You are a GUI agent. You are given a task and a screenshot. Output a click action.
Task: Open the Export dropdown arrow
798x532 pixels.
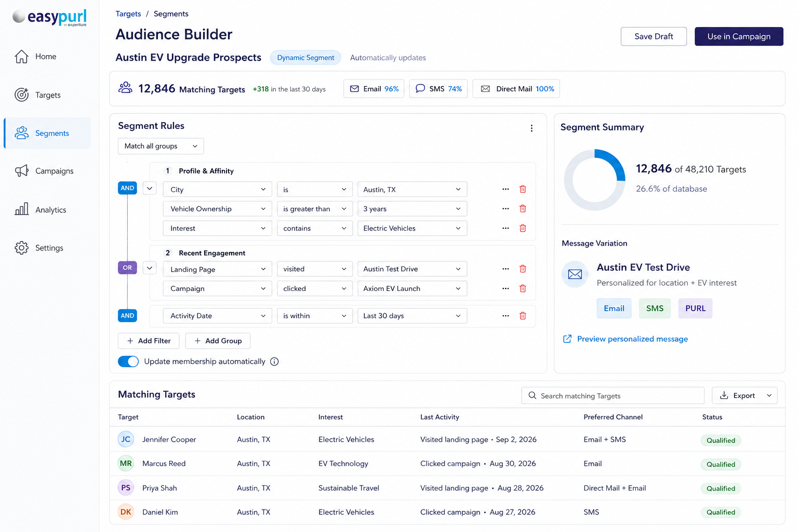(x=769, y=395)
